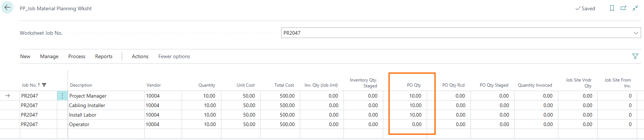644x140 pixels.
Task: Click Saved status indicator
Action: (x=585, y=8)
